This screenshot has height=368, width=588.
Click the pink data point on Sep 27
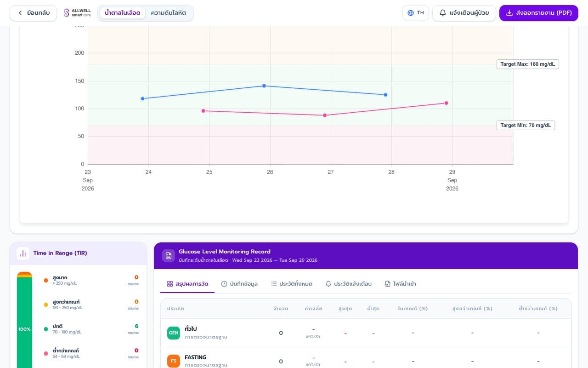click(x=325, y=115)
